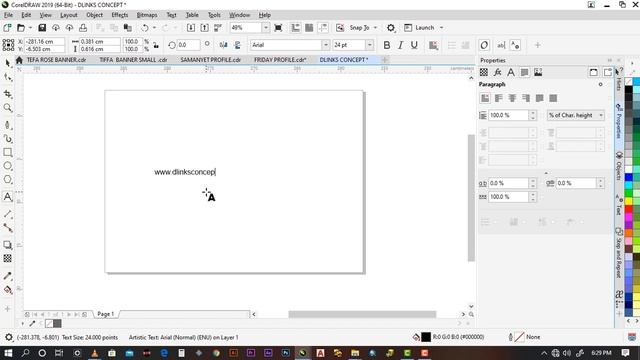Click the red swatch in color palette
The image size is (640, 360).
tap(629, 209)
